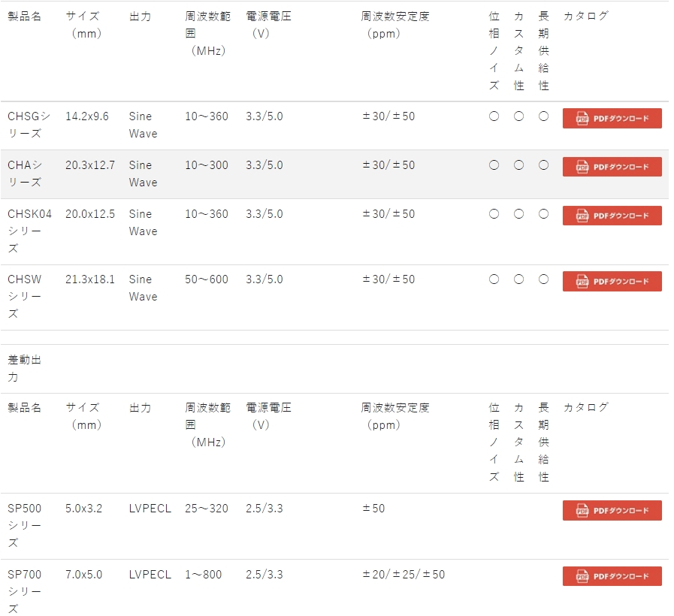Viewport: 674px width, 616px height.
Task: Select the CHSG シリーズ product name
Action: tap(29, 125)
